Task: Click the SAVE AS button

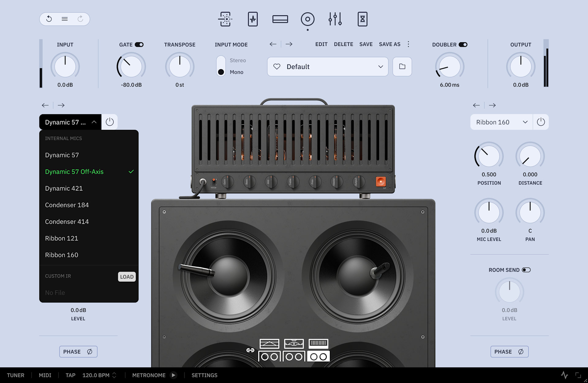Action: (390, 44)
